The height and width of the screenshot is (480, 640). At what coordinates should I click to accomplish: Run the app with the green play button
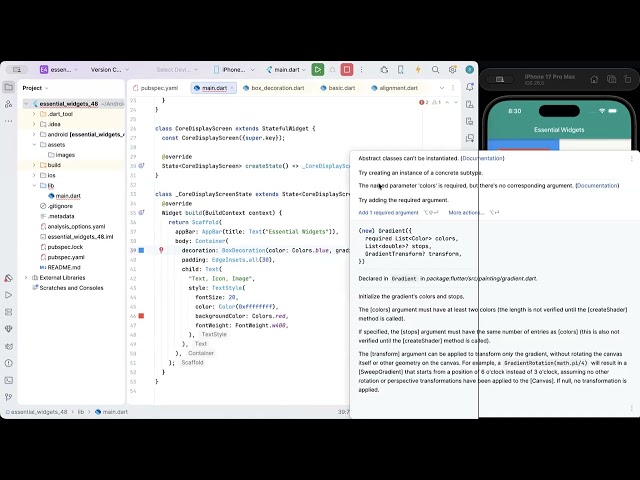318,70
